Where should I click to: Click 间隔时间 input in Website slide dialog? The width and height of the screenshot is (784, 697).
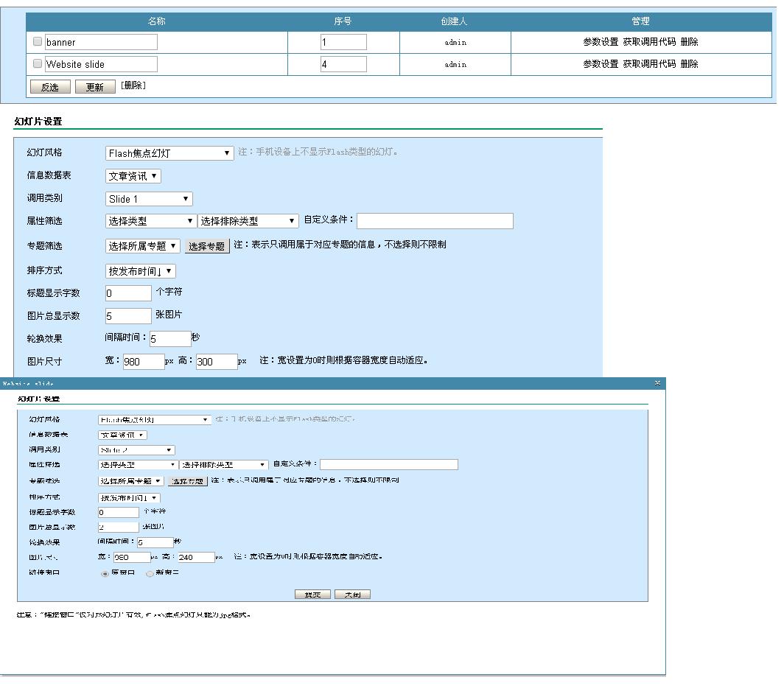[155, 542]
